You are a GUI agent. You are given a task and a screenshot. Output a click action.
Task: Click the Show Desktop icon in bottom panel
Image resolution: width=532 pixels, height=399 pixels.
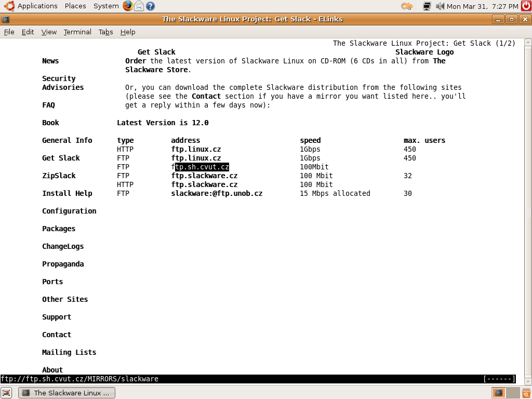pyautogui.click(x=6, y=393)
